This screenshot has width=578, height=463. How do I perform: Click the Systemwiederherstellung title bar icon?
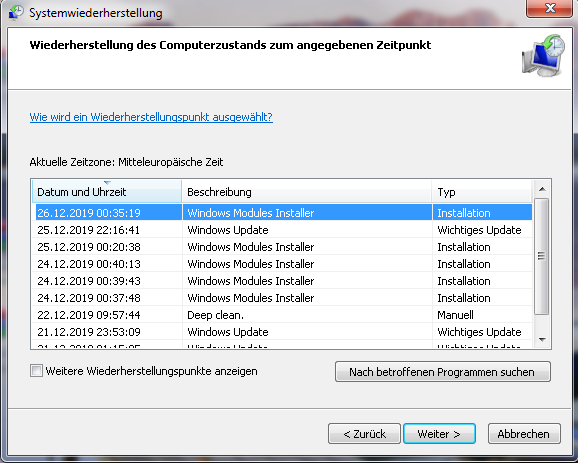[16, 12]
